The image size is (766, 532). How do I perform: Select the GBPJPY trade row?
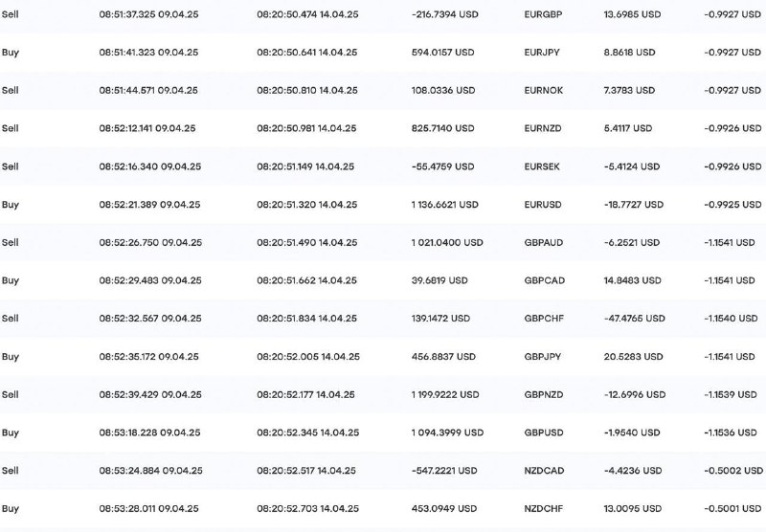pyautogui.click(x=383, y=356)
